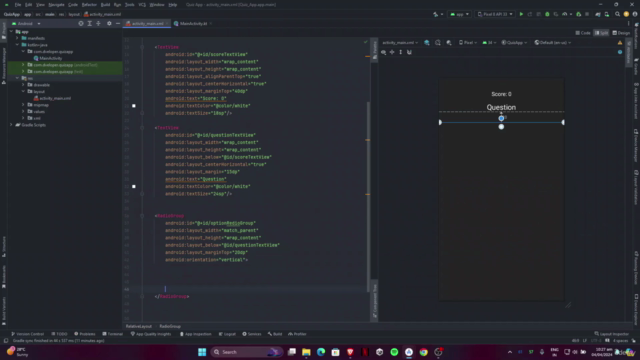Open Pixel device preview dropdown

(468, 42)
